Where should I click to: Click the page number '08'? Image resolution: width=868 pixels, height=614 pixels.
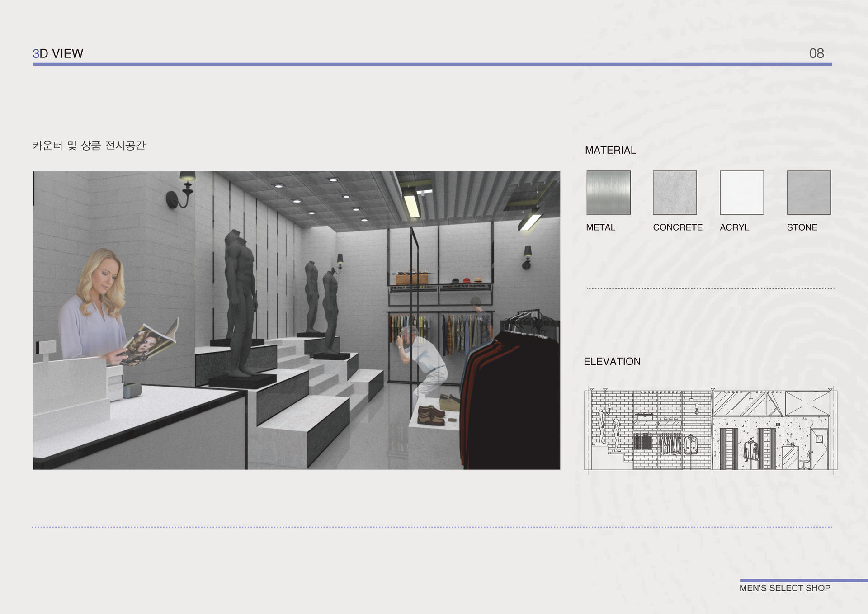click(816, 53)
